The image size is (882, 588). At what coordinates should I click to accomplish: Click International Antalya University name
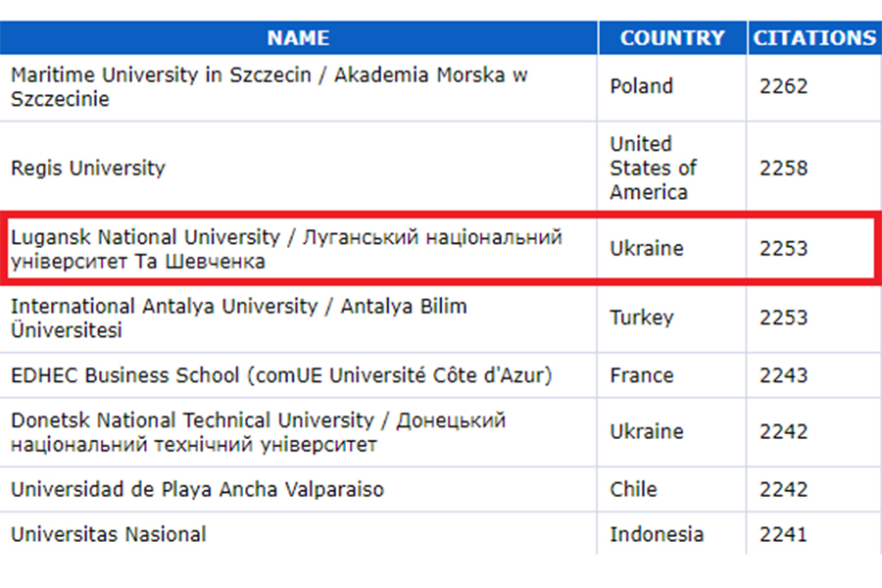pyautogui.click(x=238, y=318)
